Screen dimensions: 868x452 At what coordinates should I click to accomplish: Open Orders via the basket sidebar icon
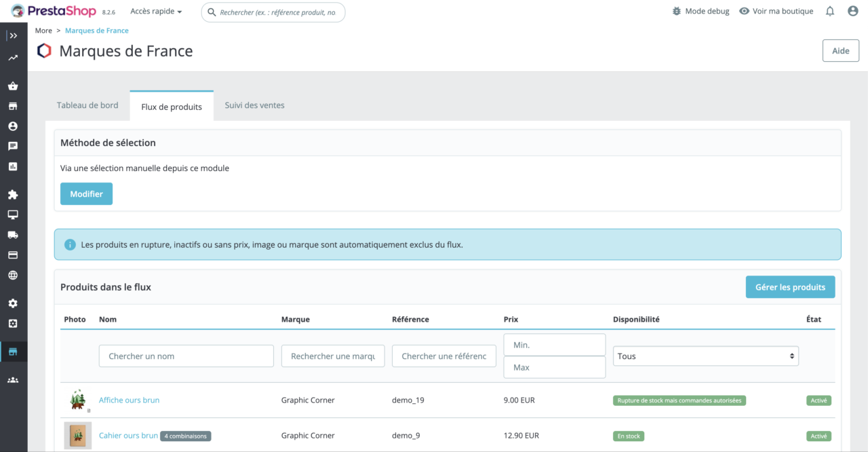click(x=13, y=86)
